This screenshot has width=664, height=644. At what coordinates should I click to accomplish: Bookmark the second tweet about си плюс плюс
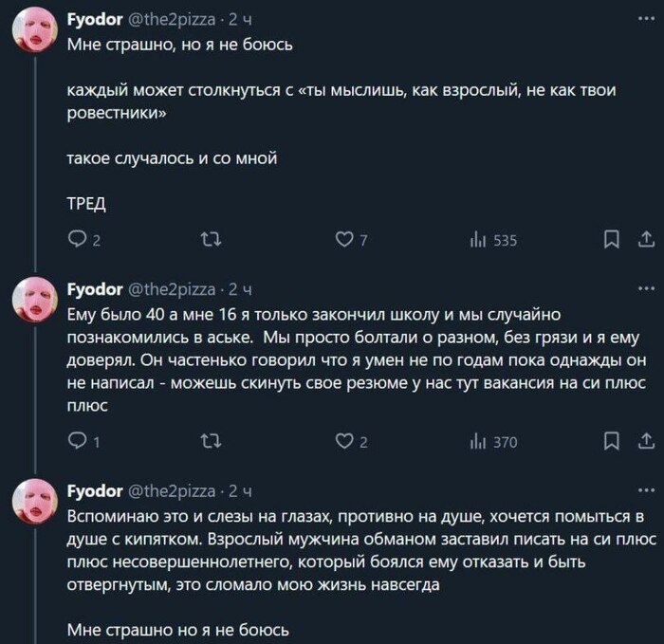coord(611,441)
